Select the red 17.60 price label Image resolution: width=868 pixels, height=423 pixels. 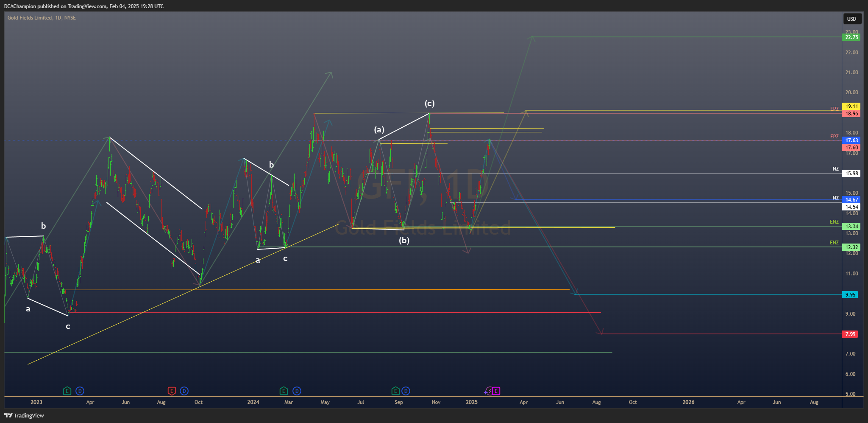(851, 148)
